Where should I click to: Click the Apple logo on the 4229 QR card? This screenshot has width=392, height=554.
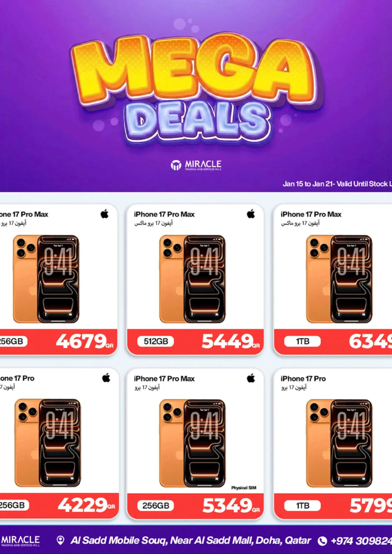pyautogui.click(x=106, y=377)
